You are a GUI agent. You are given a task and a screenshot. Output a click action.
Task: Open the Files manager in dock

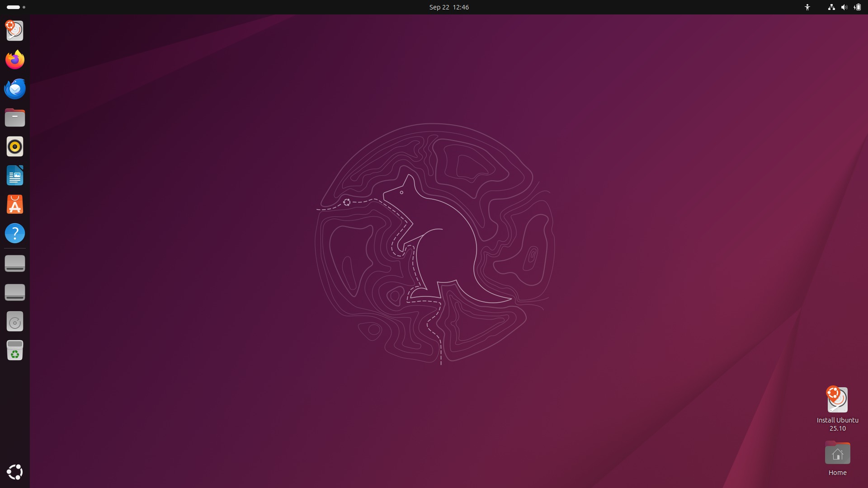click(x=14, y=117)
